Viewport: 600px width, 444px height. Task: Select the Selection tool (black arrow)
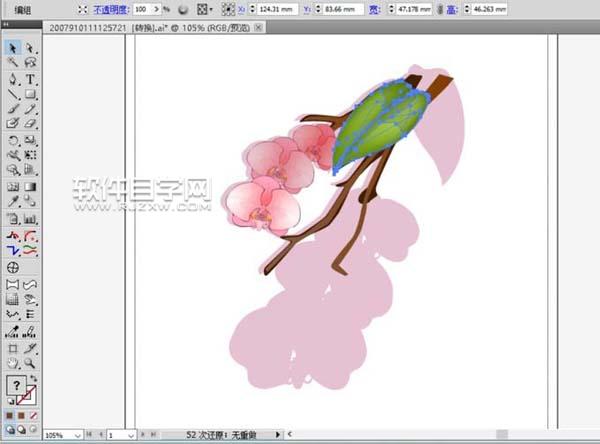pos(13,47)
